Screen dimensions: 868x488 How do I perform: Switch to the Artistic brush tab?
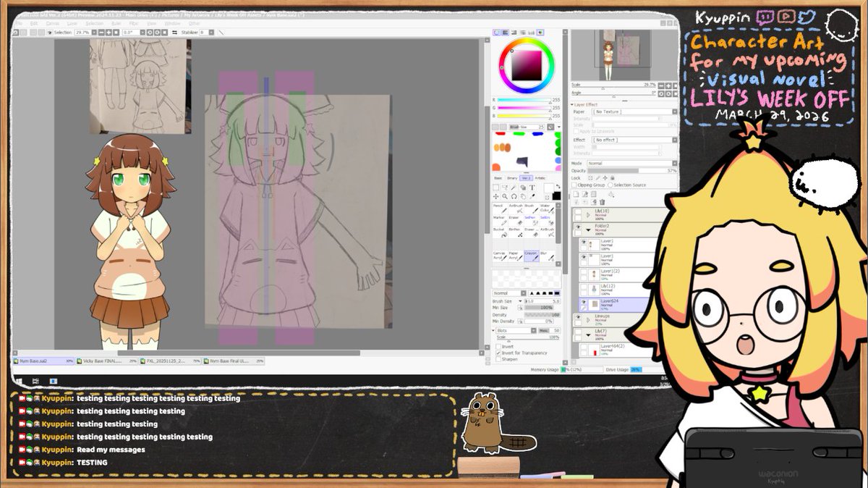[x=540, y=178]
